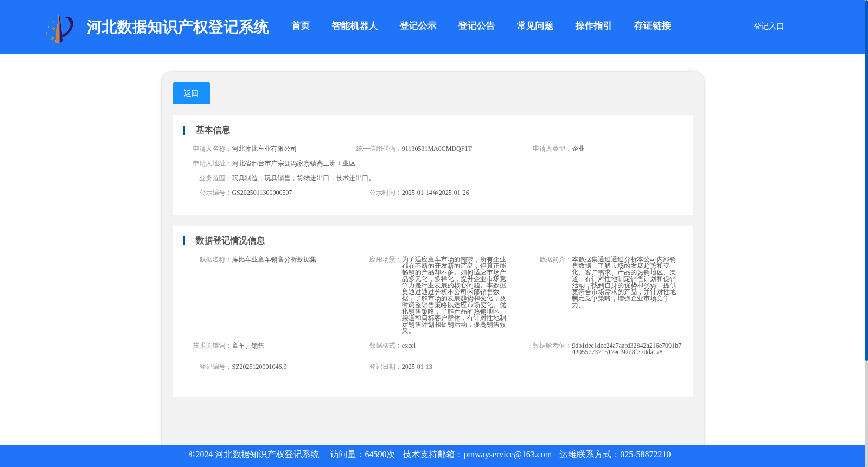Click the 申请人名称 field label
This screenshot has height=467, width=868.
[x=211, y=149]
